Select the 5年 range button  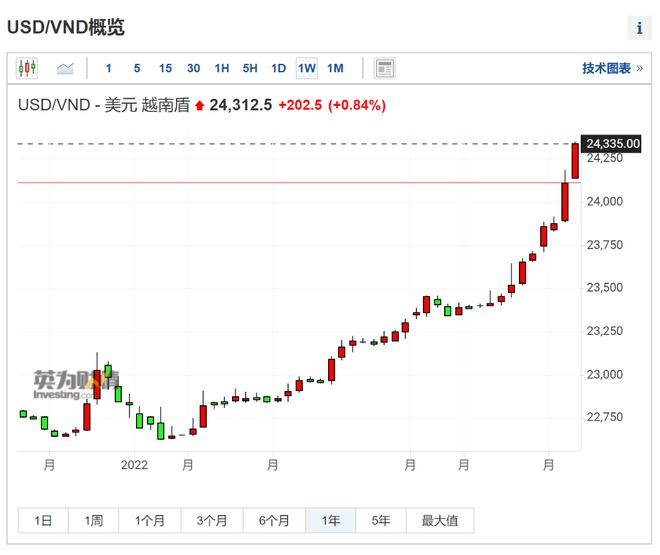(x=381, y=520)
